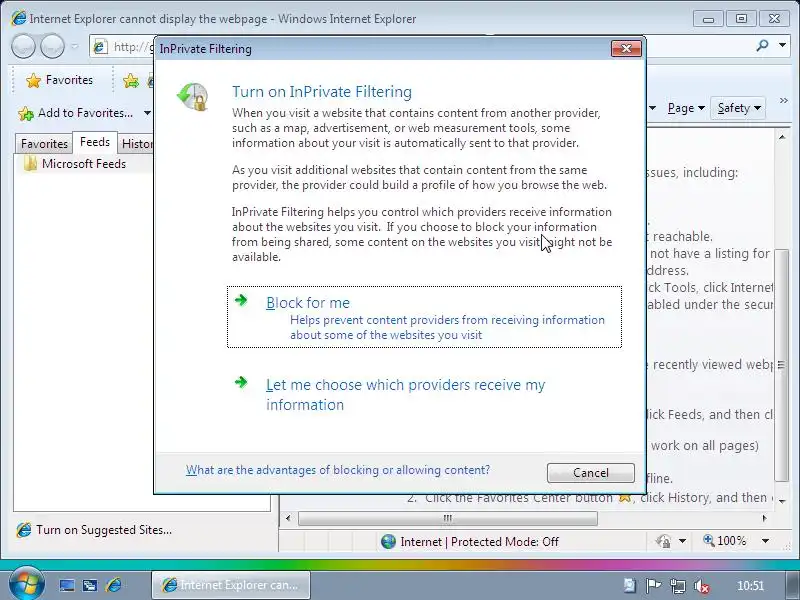Click the address bar page icon
Viewport: 800px width, 600px height.
point(100,46)
